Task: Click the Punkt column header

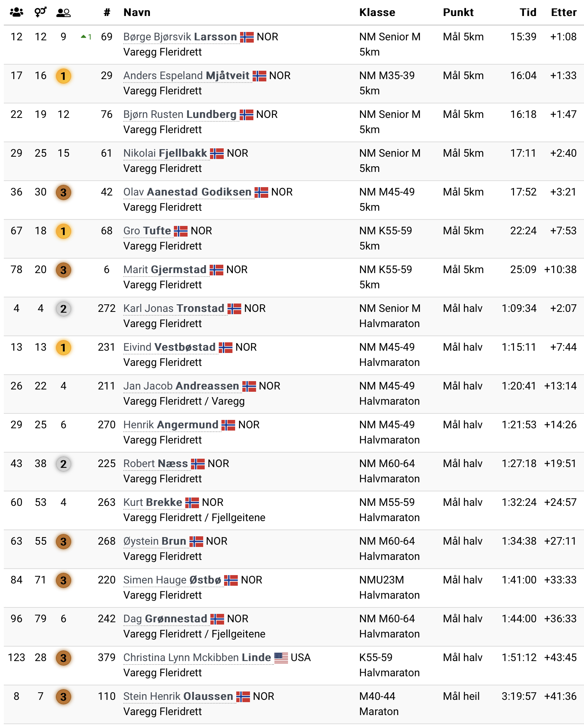Action: pyautogui.click(x=458, y=13)
